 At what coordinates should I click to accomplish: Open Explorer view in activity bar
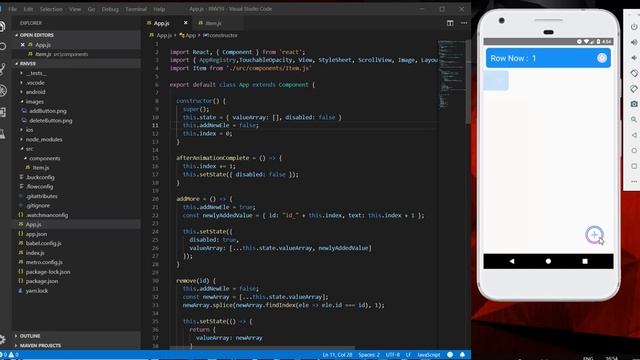[x=2, y=27]
